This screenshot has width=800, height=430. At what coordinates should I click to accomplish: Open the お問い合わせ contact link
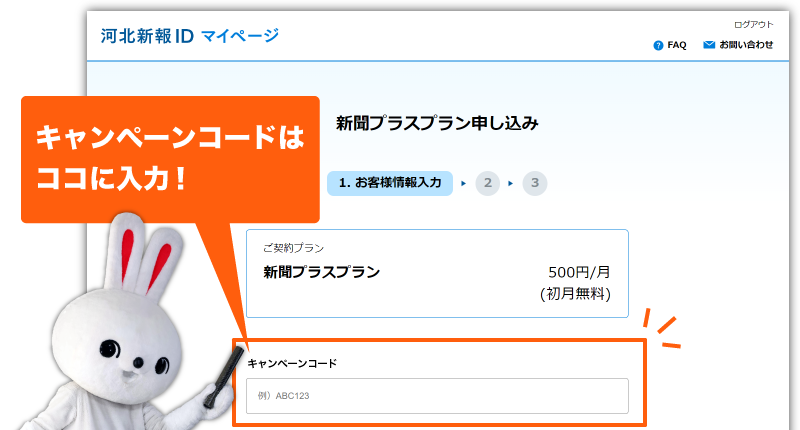746,45
